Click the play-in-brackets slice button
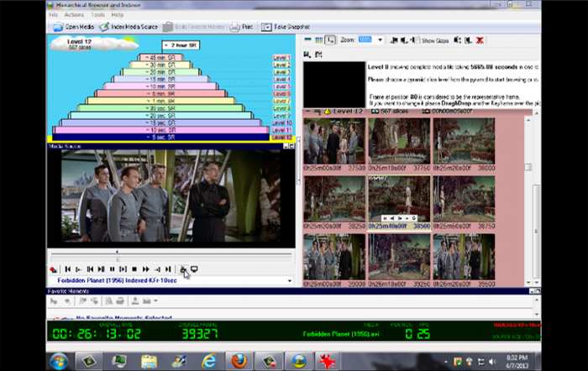This screenshot has width=588, height=371. click(123, 269)
